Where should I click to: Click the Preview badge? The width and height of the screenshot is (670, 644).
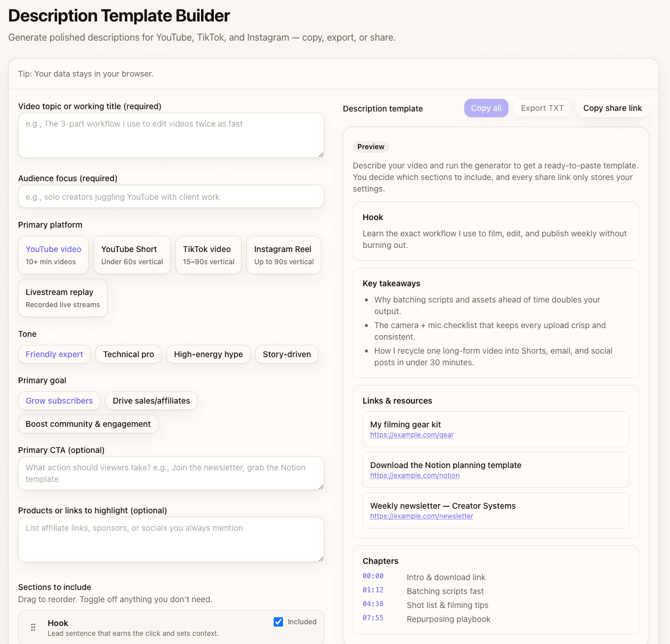coord(370,147)
